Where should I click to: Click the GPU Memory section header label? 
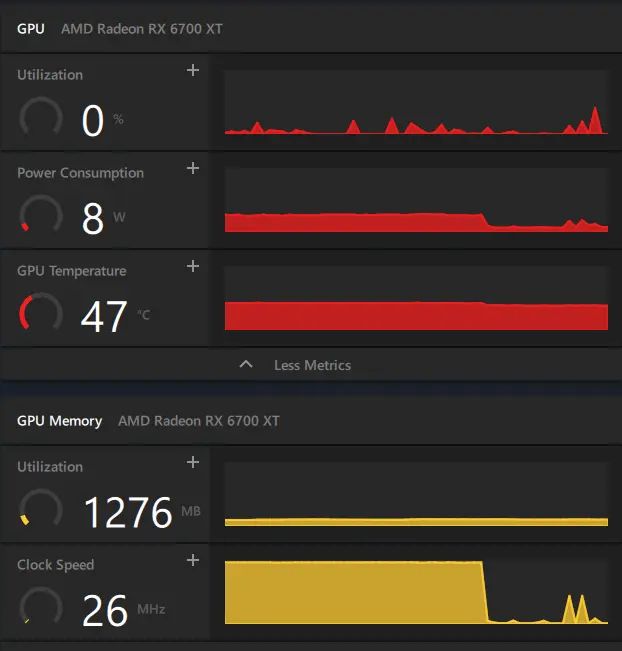coord(59,421)
